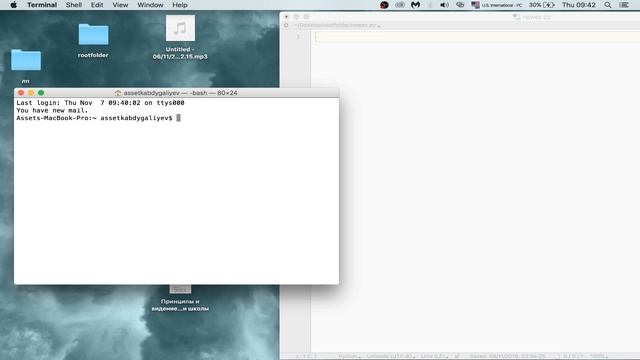The width and height of the screenshot is (640, 360).
Task: Open the Unix (LF) line endings selector
Action: 434,356
